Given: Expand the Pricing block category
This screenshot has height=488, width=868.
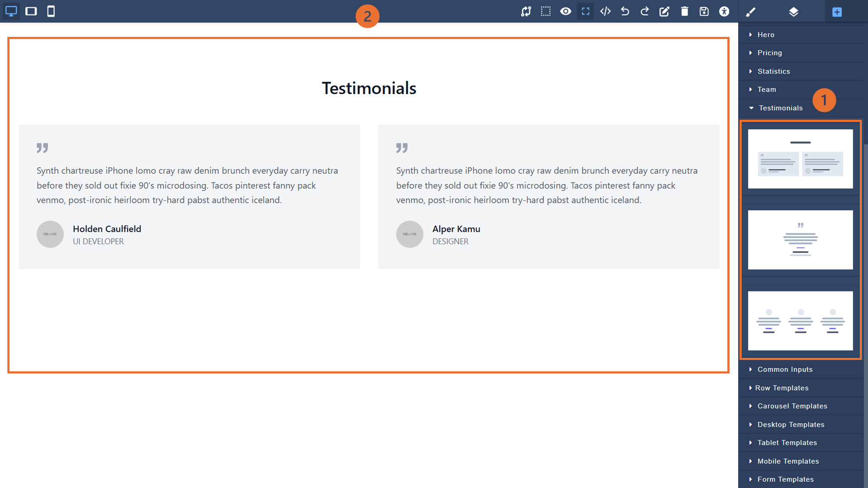Looking at the screenshot, I should point(769,53).
